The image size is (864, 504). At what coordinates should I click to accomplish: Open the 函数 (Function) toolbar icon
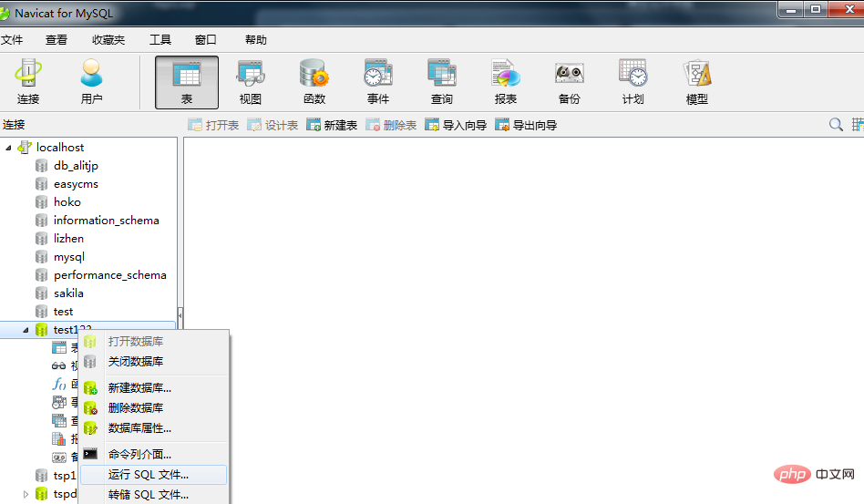[314, 82]
